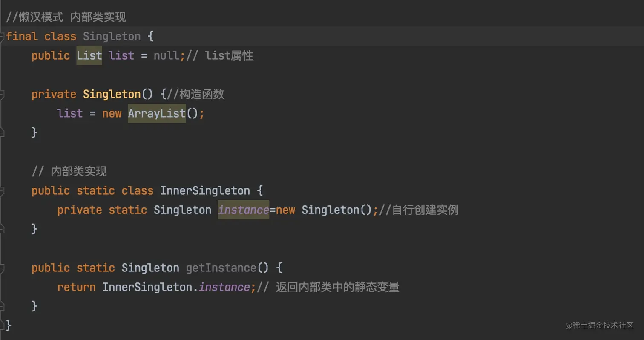This screenshot has width=644, height=340.
Task: Select class name Singleton after 'final class'
Action: 112,37
